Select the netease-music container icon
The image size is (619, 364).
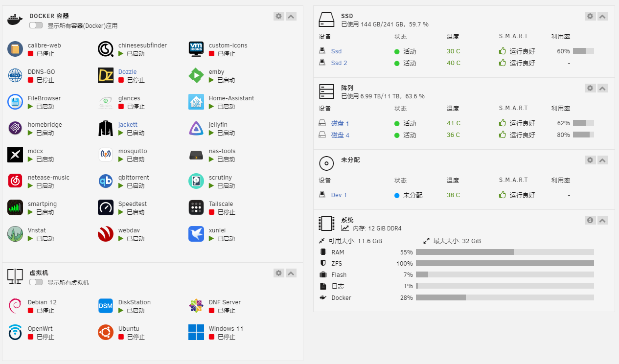click(15, 181)
